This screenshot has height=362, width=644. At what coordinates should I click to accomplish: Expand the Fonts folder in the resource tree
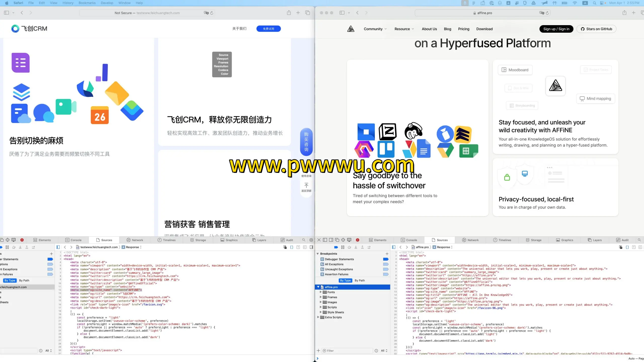coord(321,292)
